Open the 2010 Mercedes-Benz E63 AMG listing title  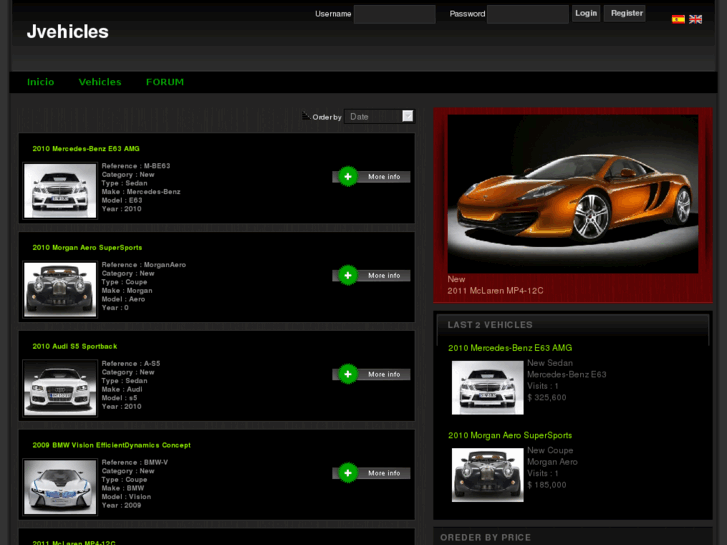coord(86,149)
